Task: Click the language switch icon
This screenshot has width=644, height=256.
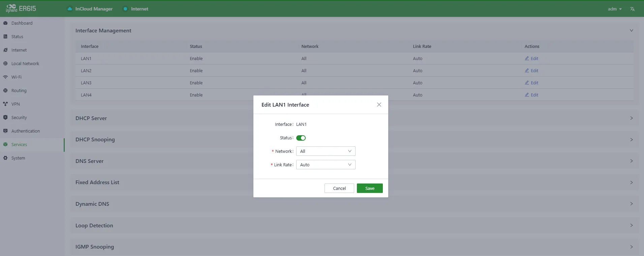Action: 632,9
